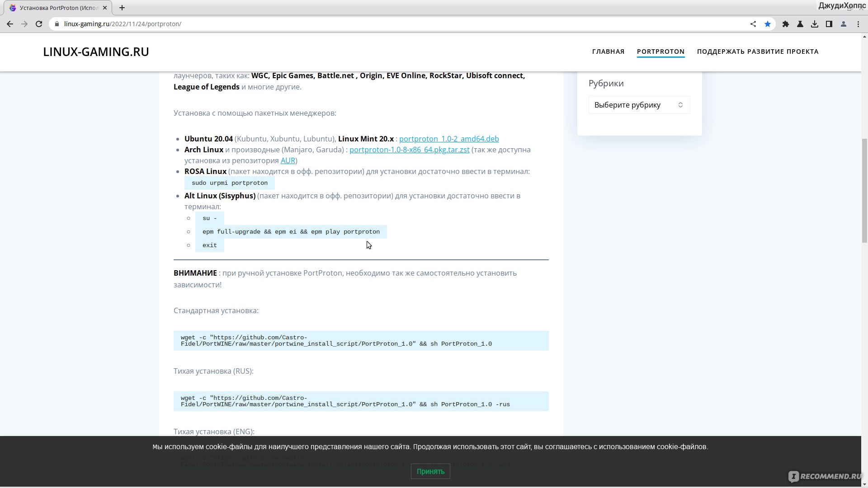Viewport: 868px width, 488px height.
Task: Open the profile avatar menu
Action: click(x=844, y=24)
